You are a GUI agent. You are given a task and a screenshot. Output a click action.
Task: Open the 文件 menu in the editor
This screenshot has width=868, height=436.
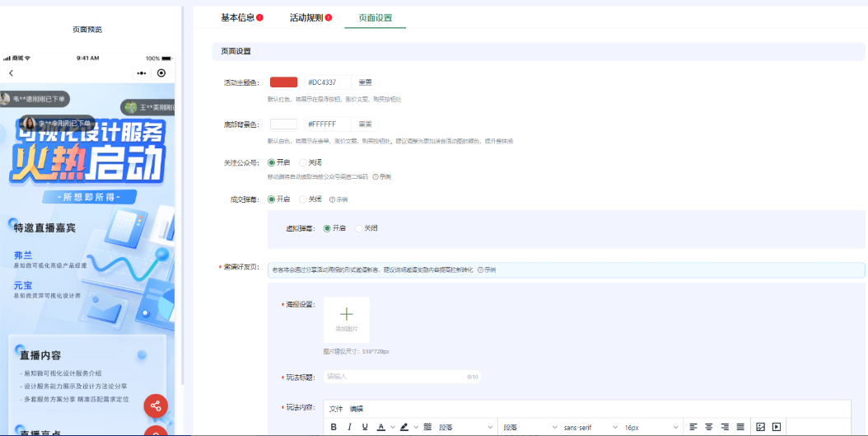336,409
